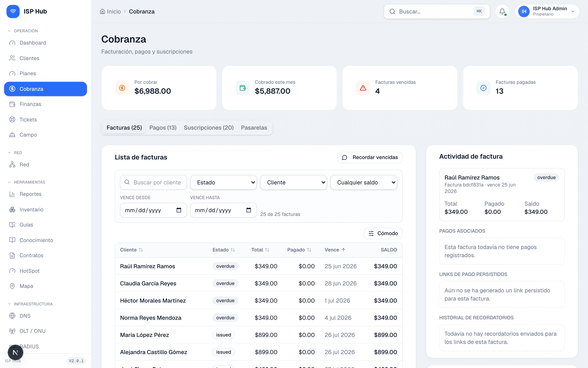Click the overdue badge in Actividad de factura
Viewport: 588px width, 368px height.
pos(546,177)
